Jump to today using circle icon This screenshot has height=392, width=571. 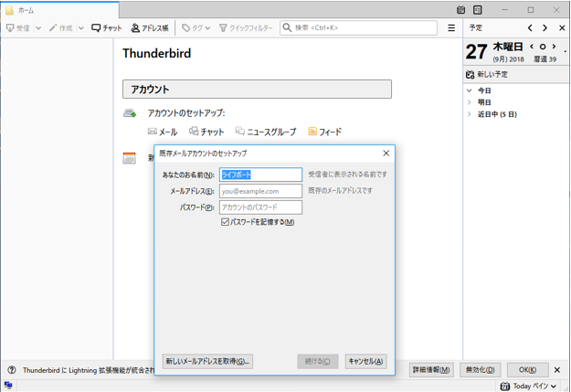[543, 47]
